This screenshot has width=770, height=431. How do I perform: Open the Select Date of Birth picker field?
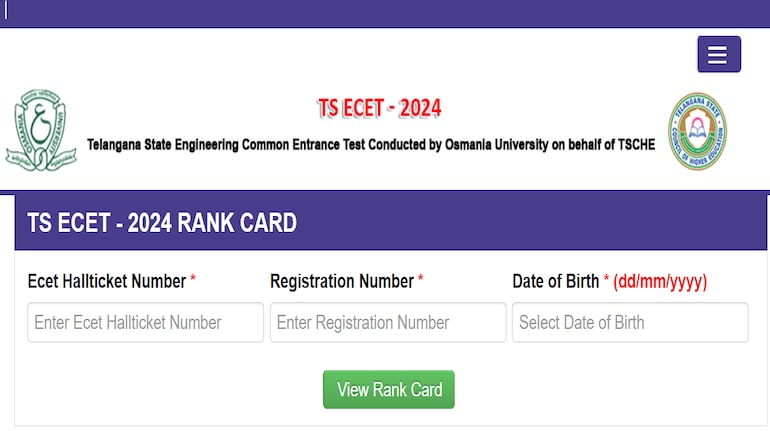click(630, 323)
